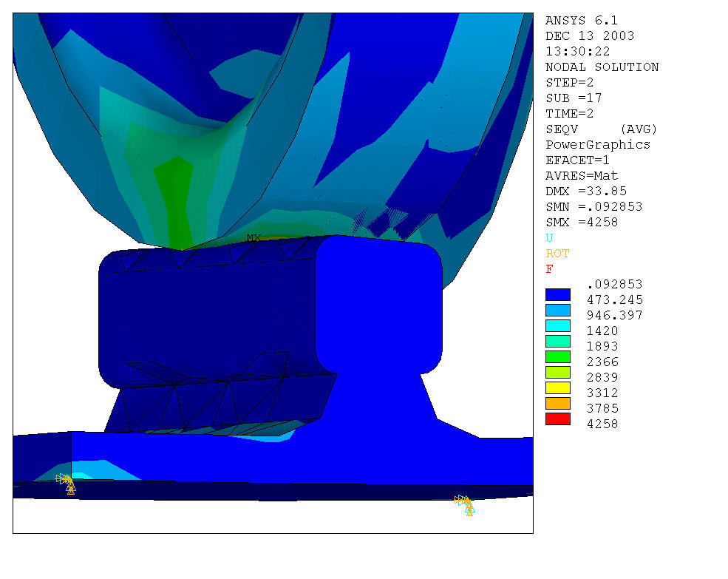This screenshot has width=728, height=579.
Task: Click the MX maximum stress marker
Action: [x=254, y=238]
